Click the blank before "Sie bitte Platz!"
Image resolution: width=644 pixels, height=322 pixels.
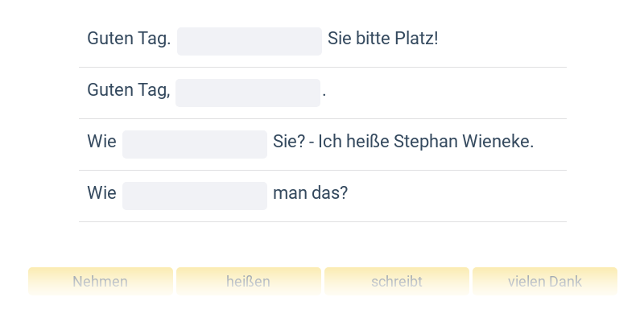click(x=250, y=41)
